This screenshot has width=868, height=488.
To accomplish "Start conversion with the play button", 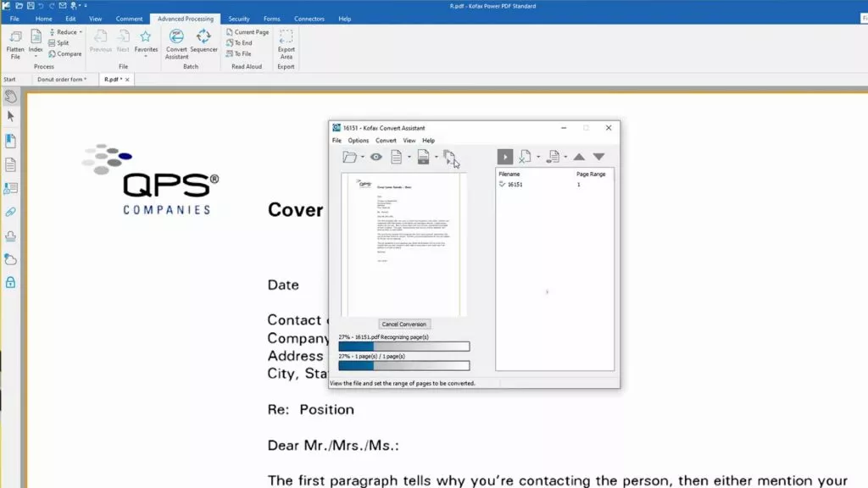I will pos(505,157).
